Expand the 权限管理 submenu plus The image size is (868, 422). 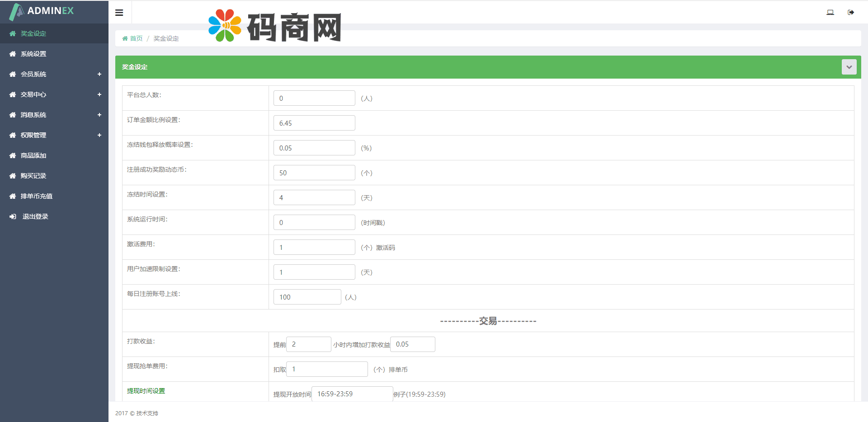tap(99, 135)
